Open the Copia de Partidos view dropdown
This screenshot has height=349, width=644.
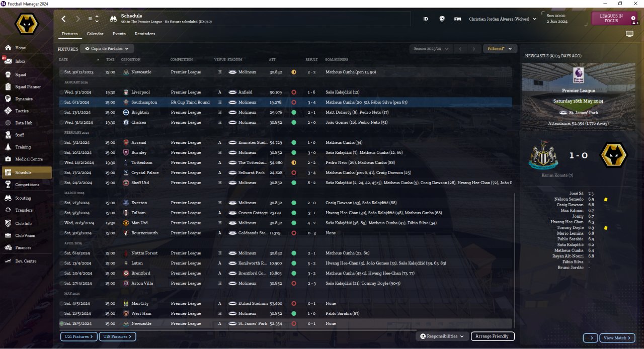(x=107, y=49)
